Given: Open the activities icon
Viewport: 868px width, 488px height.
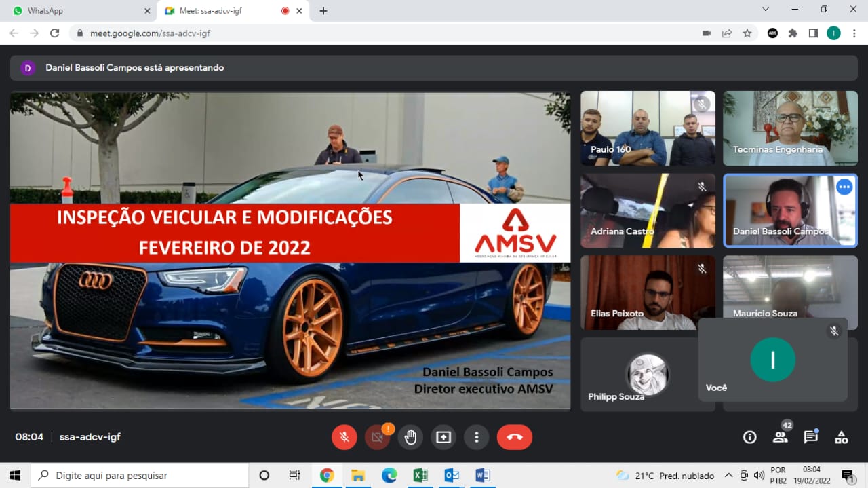Looking at the screenshot, I should tap(842, 437).
